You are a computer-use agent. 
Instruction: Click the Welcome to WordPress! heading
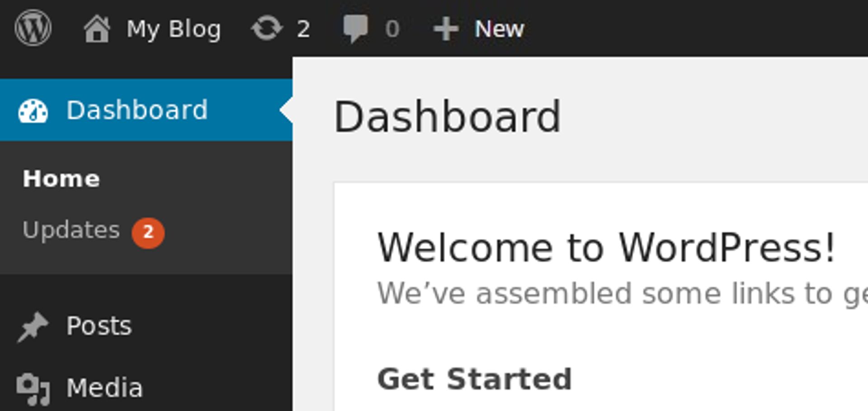[606, 247]
